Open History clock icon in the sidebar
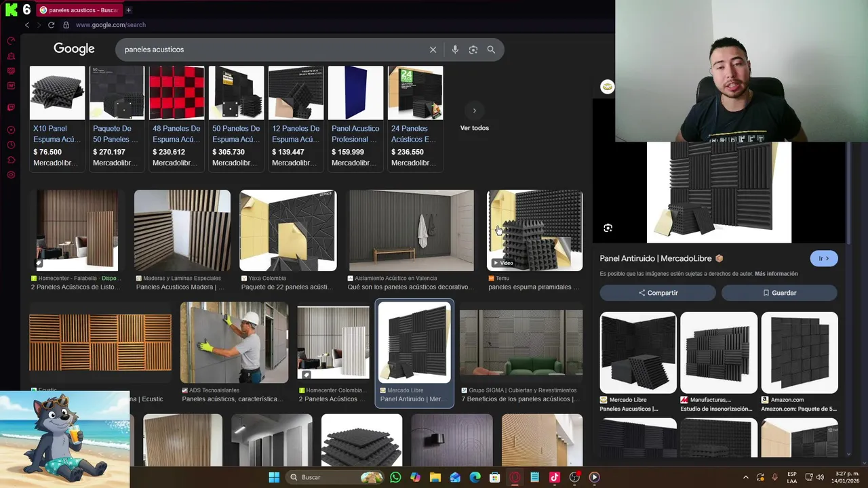 pyautogui.click(x=11, y=145)
